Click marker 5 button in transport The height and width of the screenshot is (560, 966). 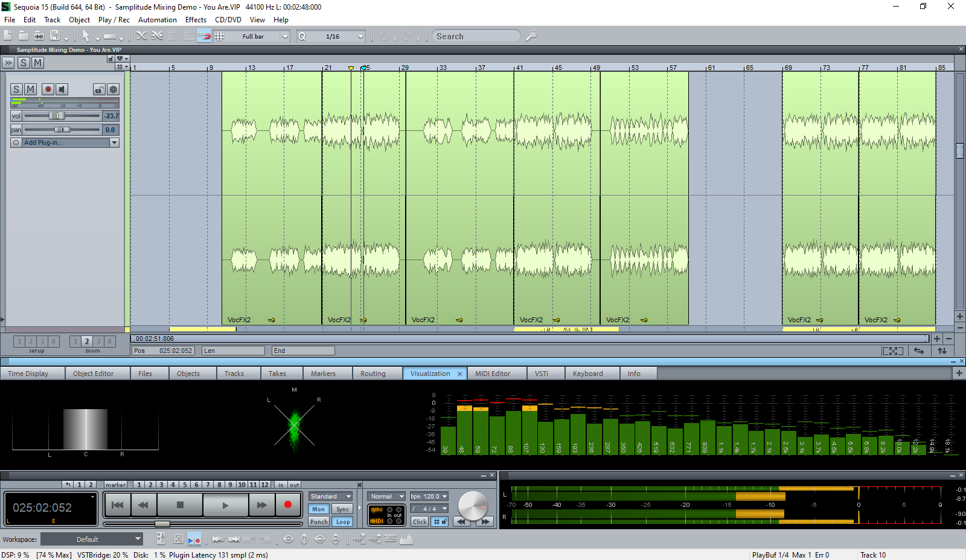click(x=185, y=485)
